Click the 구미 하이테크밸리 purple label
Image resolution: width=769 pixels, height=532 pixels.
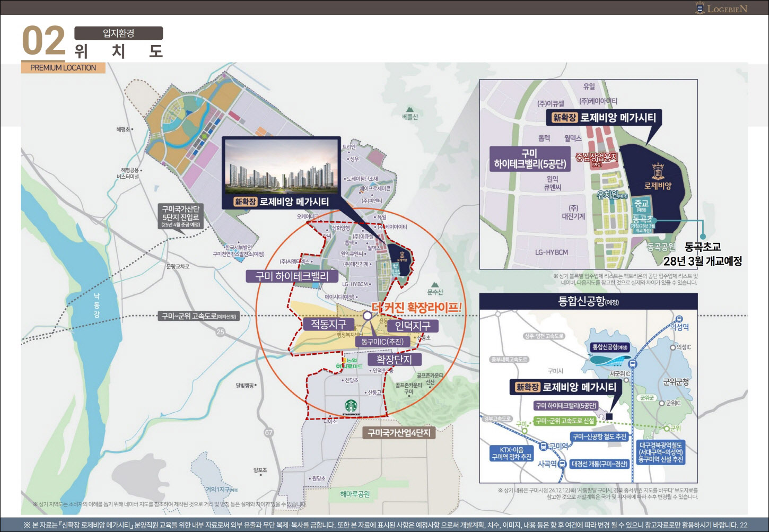click(292, 276)
